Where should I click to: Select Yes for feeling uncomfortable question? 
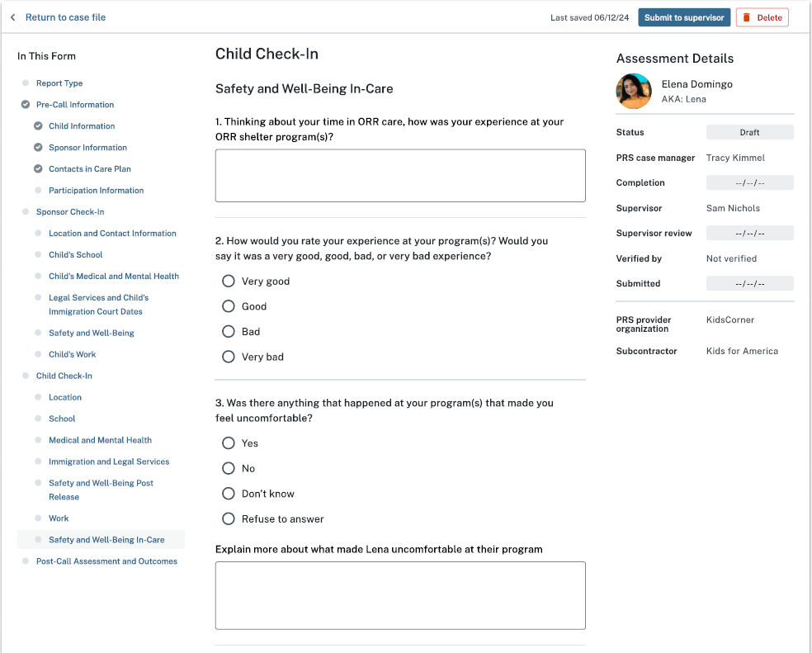[x=229, y=443]
